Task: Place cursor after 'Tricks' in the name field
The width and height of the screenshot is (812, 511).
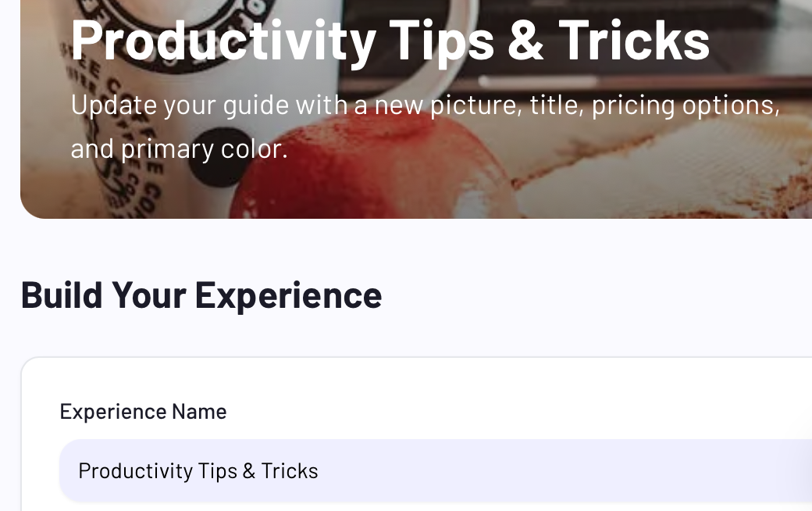Action: click(319, 470)
